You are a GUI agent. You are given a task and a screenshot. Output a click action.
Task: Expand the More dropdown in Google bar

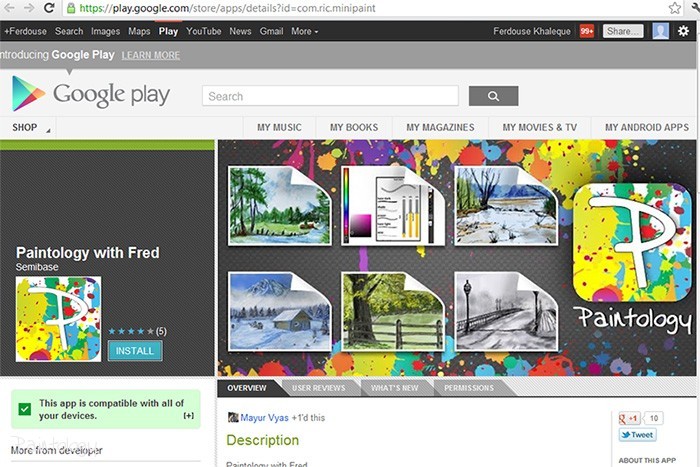pyautogui.click(x=304, y=31)
